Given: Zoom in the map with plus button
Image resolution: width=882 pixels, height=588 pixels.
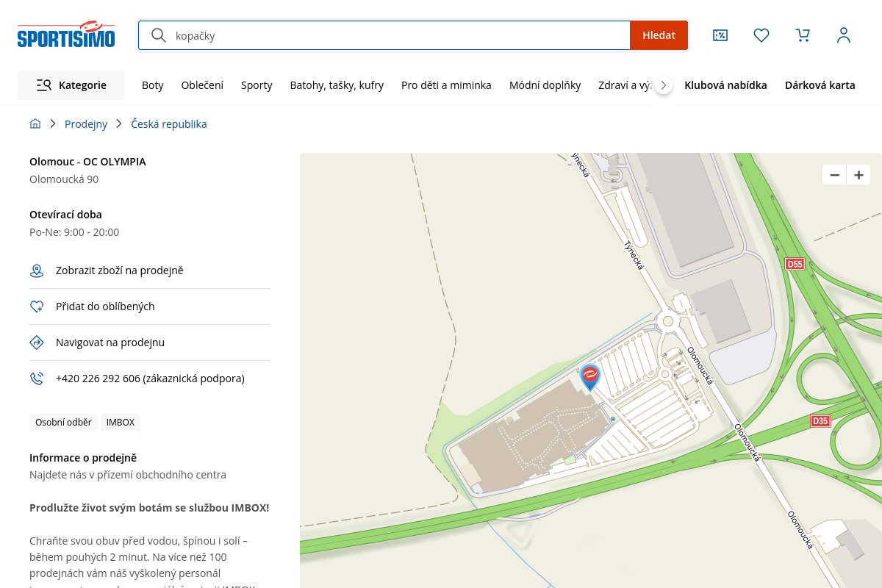Looking at the screenshot, I should tap(858, 175).
